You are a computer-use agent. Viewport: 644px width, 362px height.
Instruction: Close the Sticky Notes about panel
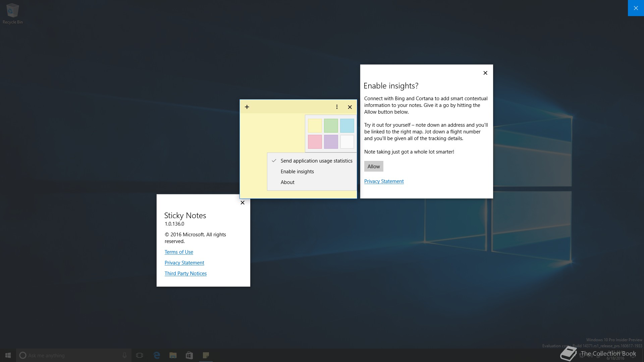pyautogui.click(x=243, y=203)
